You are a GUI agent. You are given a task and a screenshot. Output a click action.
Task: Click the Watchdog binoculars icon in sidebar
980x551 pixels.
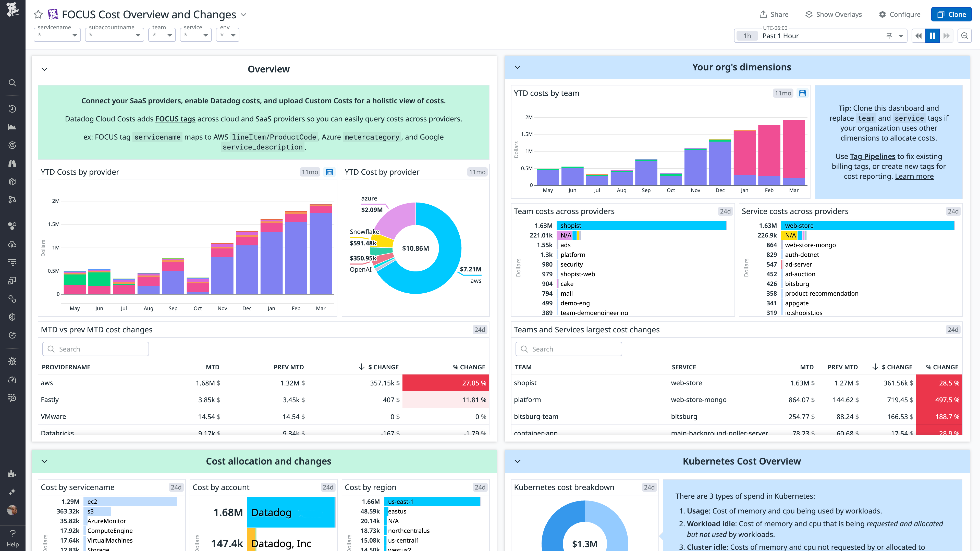coord(13,164)
